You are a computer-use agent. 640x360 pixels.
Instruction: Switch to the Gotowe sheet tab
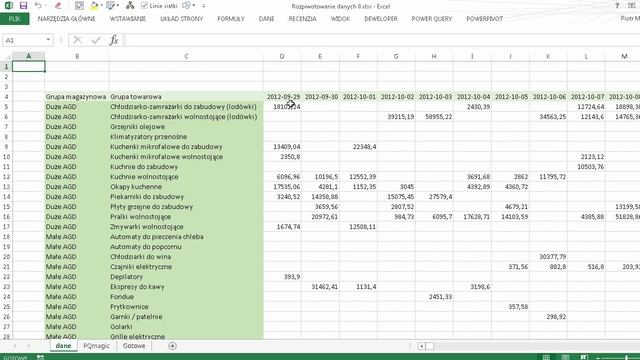tap(134, 346)
